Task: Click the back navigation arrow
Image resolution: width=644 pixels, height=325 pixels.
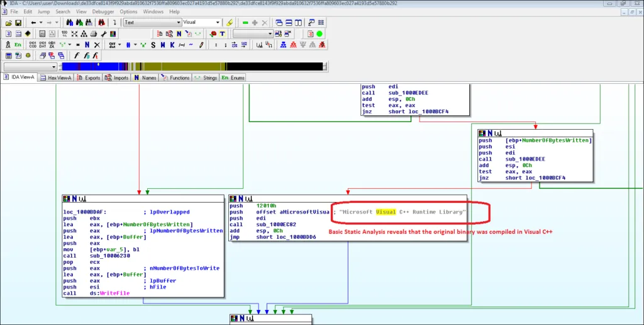Action: pyautogui.click(x=34, y=23)
